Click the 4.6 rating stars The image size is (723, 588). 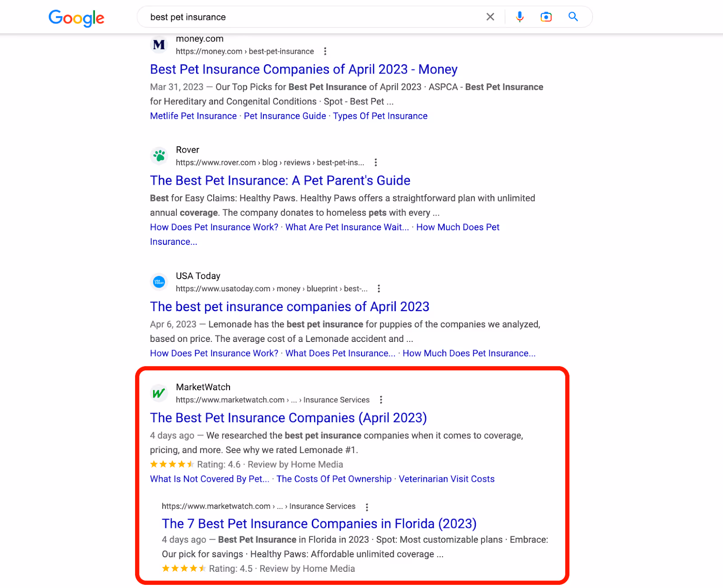(x=172, y=464)
